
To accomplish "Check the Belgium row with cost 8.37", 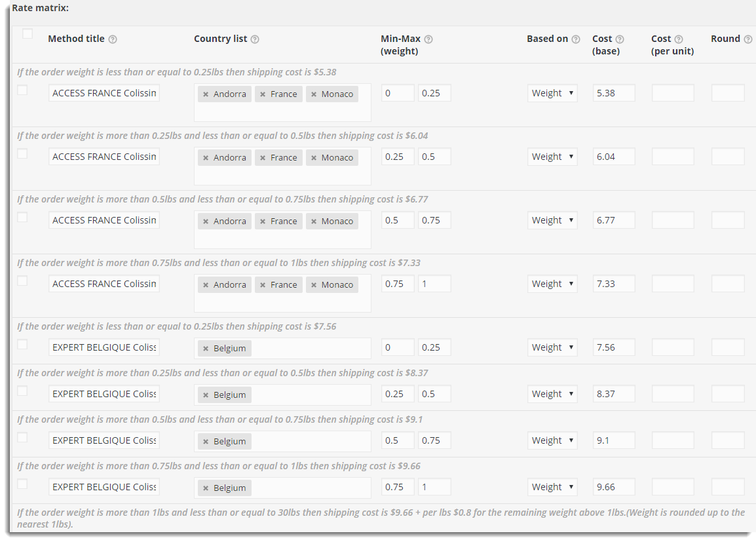I will coord(22,391).
